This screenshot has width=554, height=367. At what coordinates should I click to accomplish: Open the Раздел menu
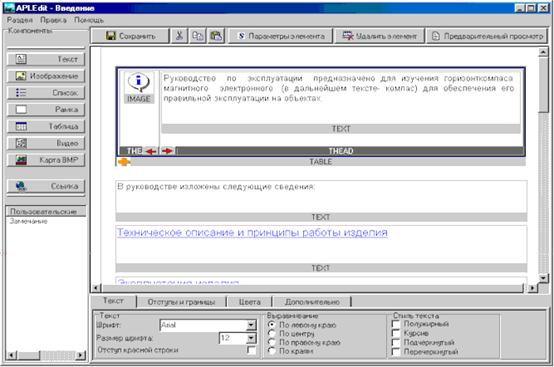click(20, 20)
